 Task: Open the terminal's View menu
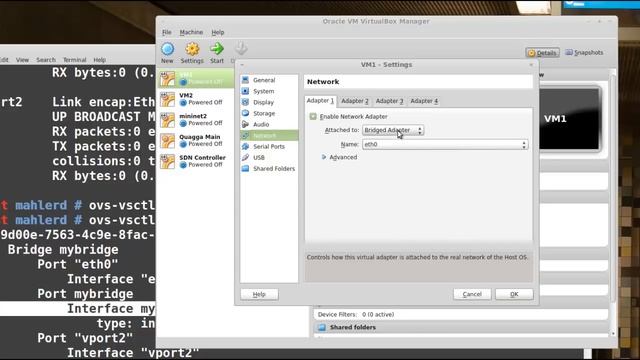pyautogui.click(x=22, y=60)
